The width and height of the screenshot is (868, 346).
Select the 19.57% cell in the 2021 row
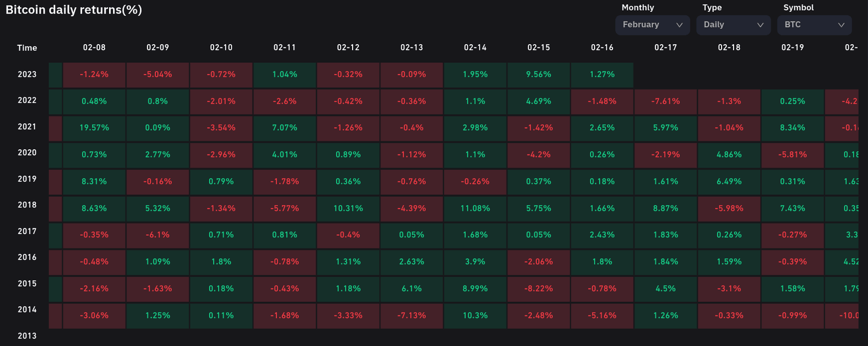(x=94, y=128)
